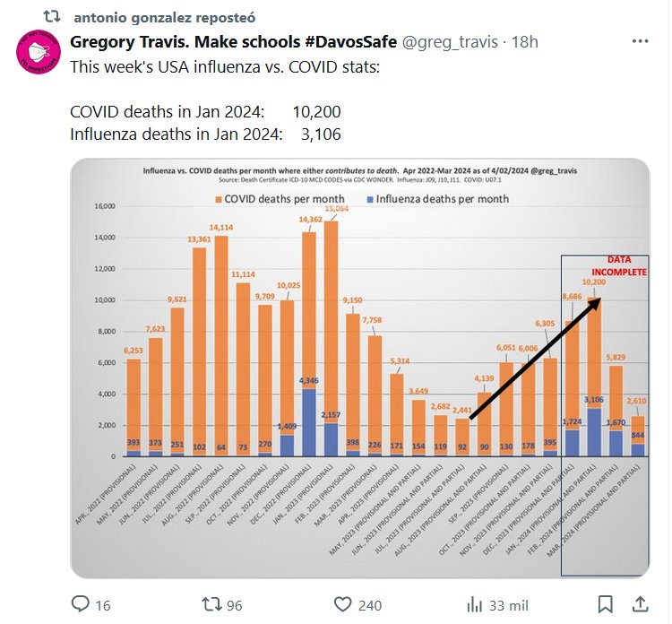Open the three-dot more options menu
This screenshot has width=672, height=624.
[641, 41]
